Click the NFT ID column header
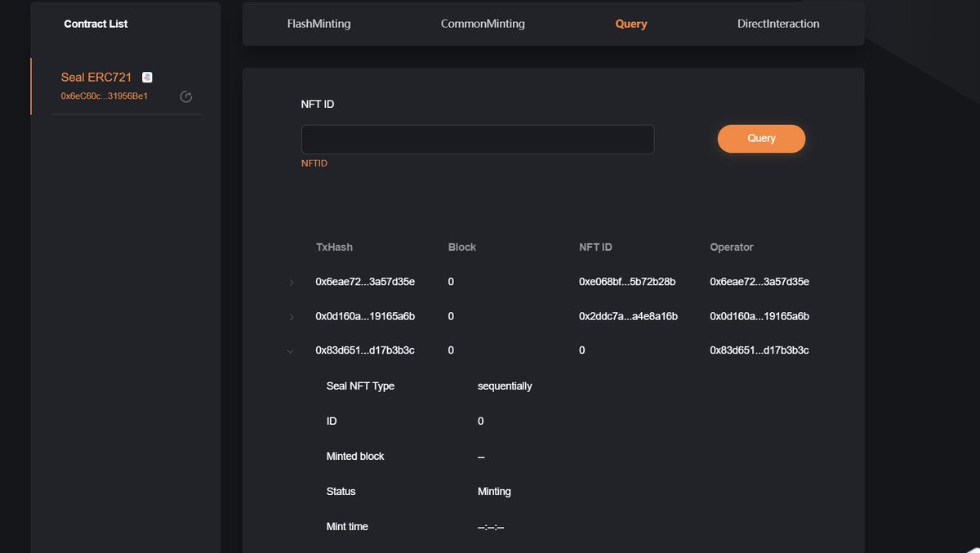Screen dimensions: 980x553 595,247
